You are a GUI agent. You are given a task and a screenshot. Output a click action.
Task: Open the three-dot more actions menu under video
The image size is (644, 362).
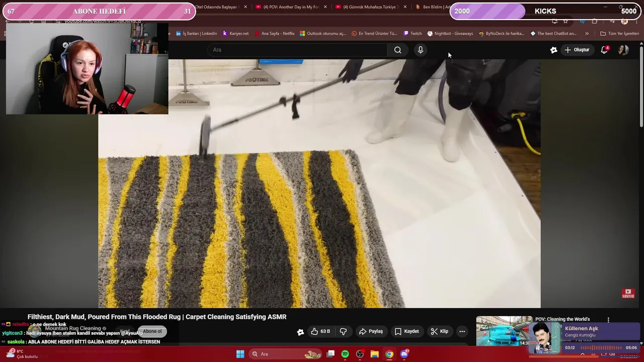point(462,331)
